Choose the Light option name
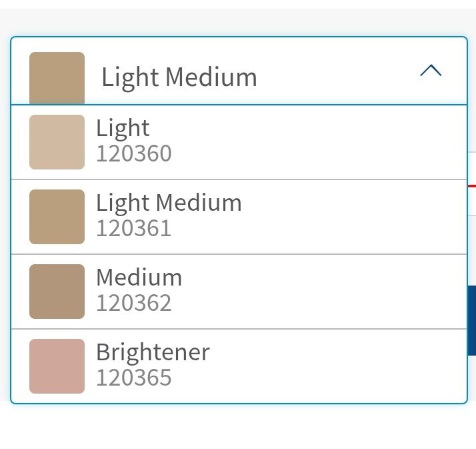Viewport: 476px width, 449px height. coord(123,128)
